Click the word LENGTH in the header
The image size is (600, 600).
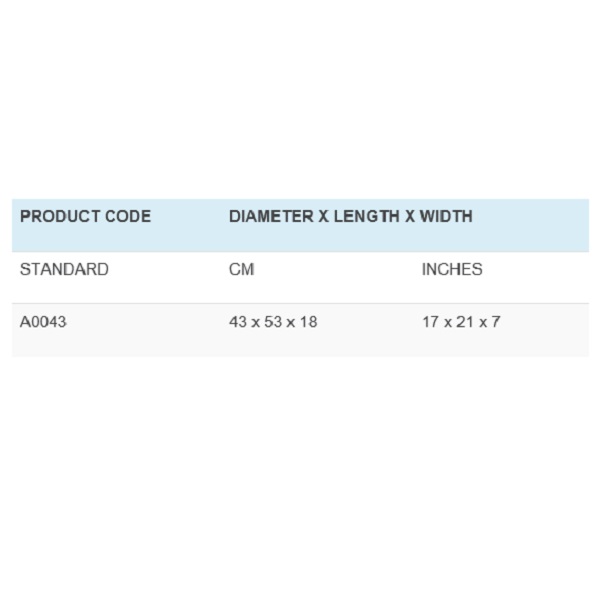pyautogui.click(x=367, y=216)
